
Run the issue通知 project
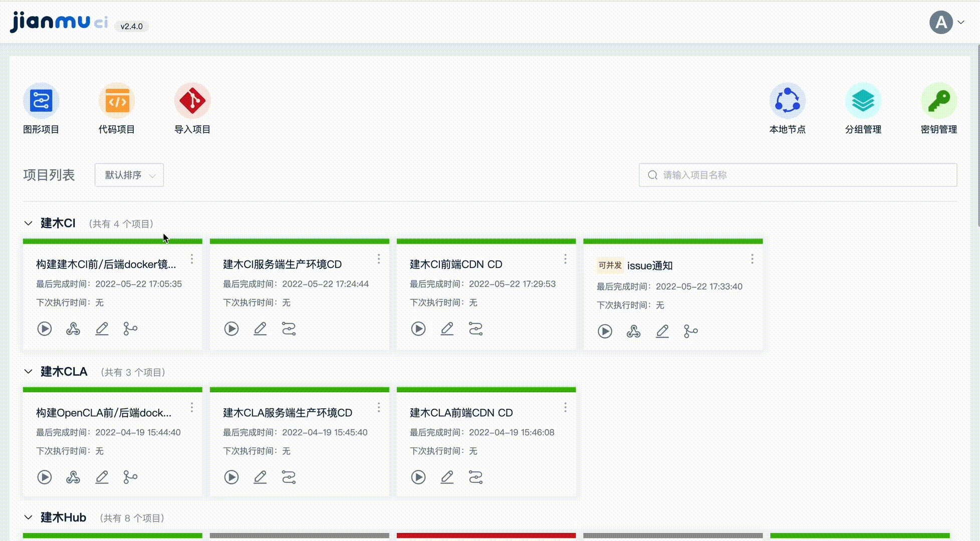[x=605, y=331]
